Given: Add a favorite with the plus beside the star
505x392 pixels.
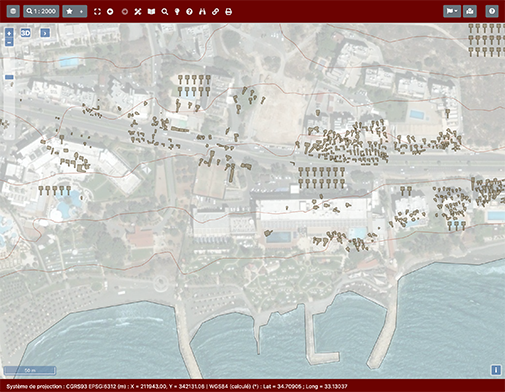Looking at the screenshot, I should (81, 11).
